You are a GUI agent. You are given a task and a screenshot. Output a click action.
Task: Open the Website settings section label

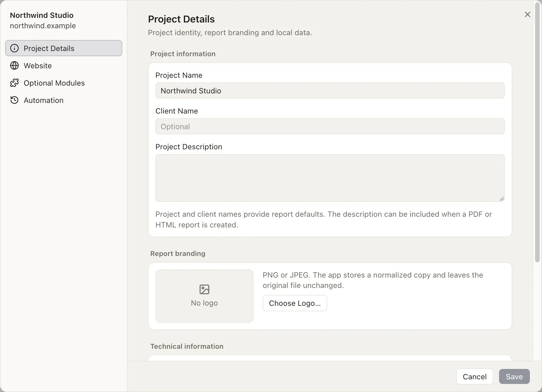[x=38, y=66]
